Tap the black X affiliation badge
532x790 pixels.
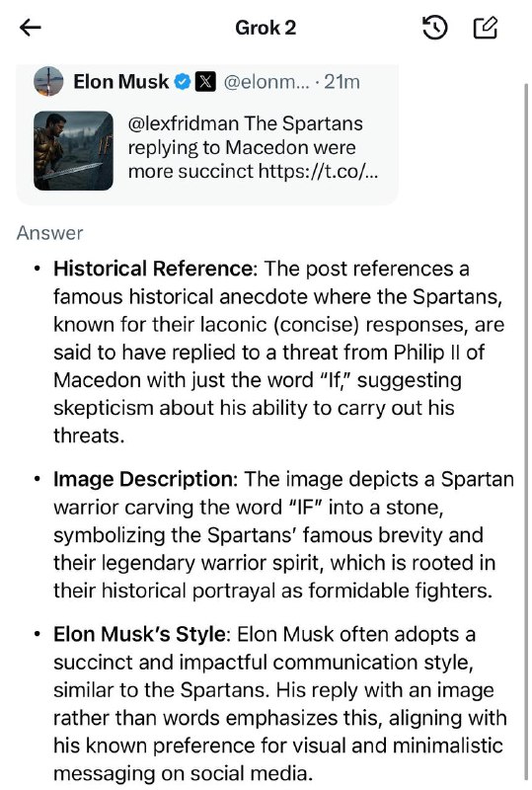205,81
